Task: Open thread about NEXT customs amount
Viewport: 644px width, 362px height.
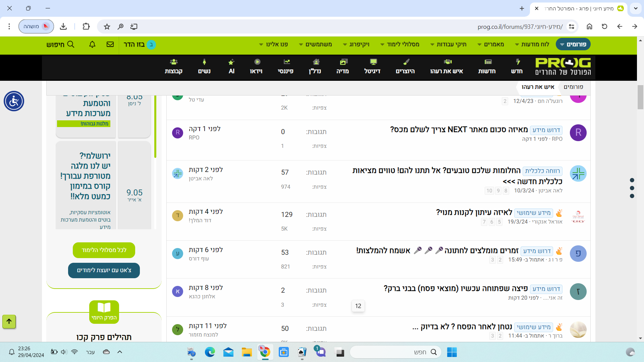Action: 459,129
